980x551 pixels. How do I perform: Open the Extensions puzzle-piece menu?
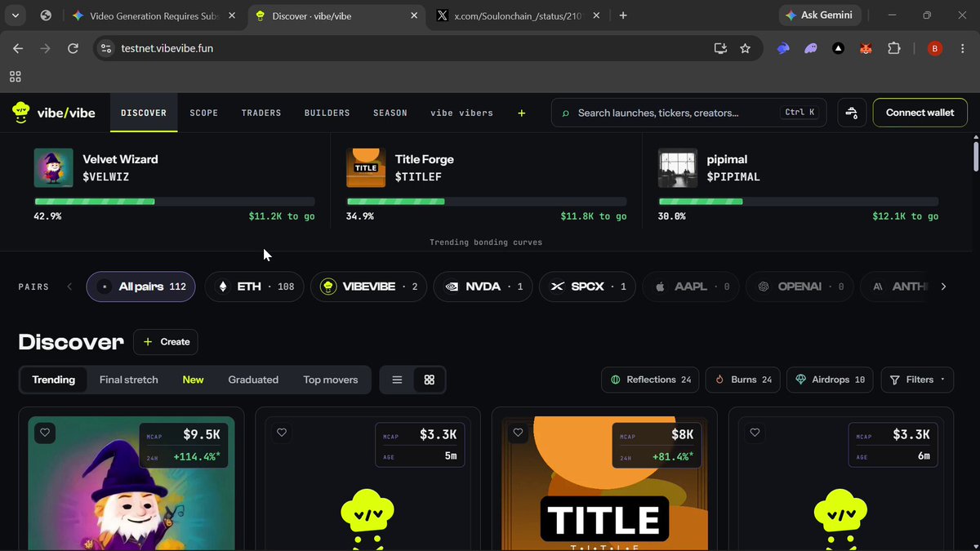[894, 48]
